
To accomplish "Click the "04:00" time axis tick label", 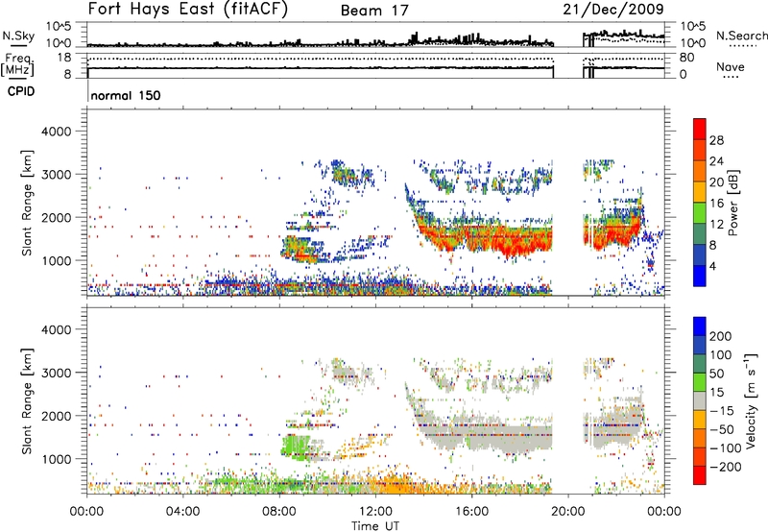I will coord(182,512).
